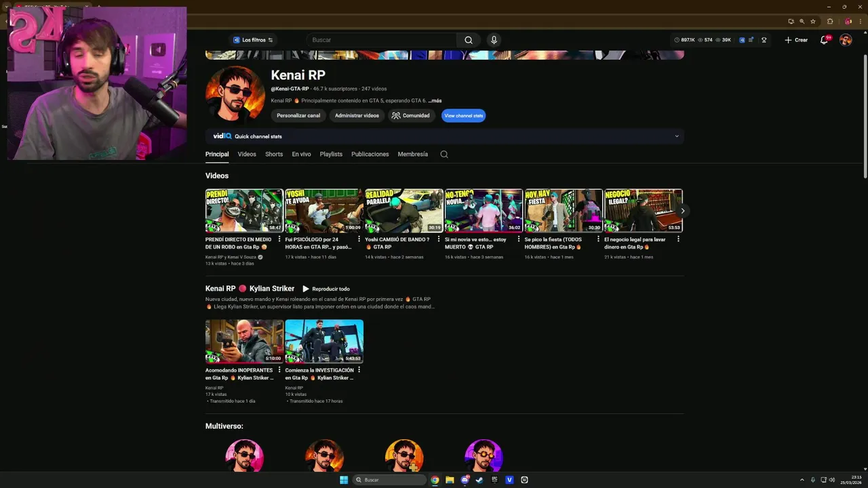Open the notifications bell
This screenshot has height=488, width=868.
(824, 40)
